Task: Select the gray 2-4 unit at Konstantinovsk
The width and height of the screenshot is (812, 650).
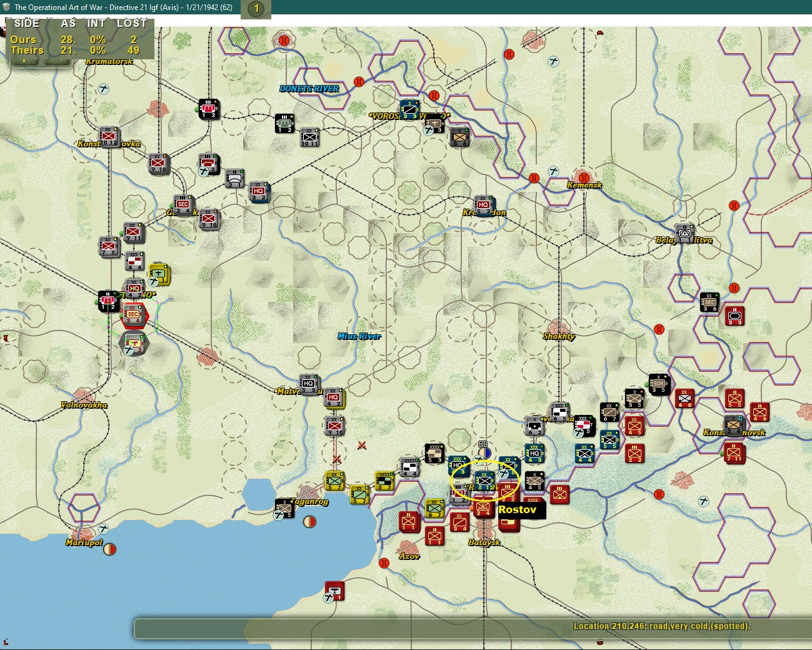Action: (734, 425)
